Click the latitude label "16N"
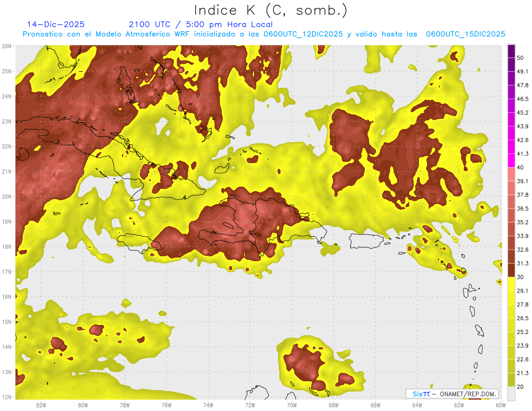Screen dimensions: 532x411 (7, 297)
